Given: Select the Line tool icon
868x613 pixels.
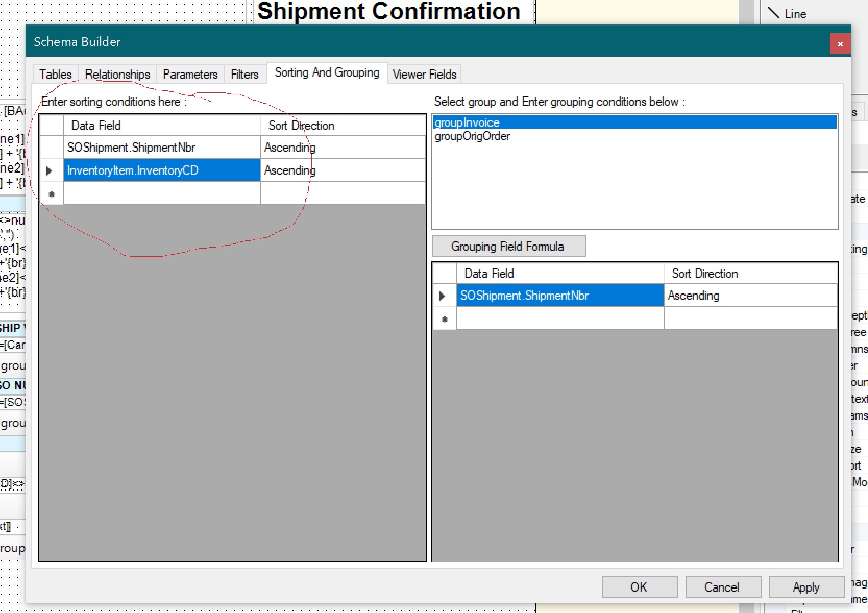Looking at the screenshot, I should tap(774, 14).
